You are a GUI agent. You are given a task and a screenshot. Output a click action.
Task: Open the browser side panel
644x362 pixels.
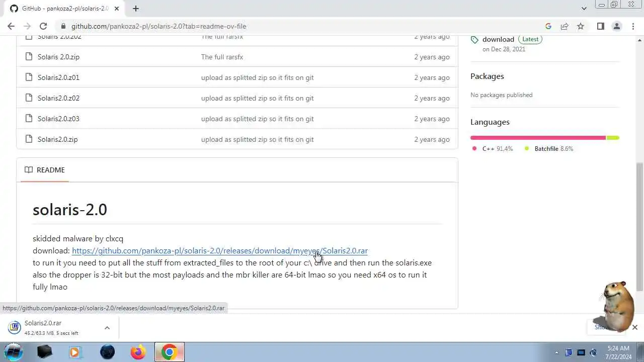(600, 26)
